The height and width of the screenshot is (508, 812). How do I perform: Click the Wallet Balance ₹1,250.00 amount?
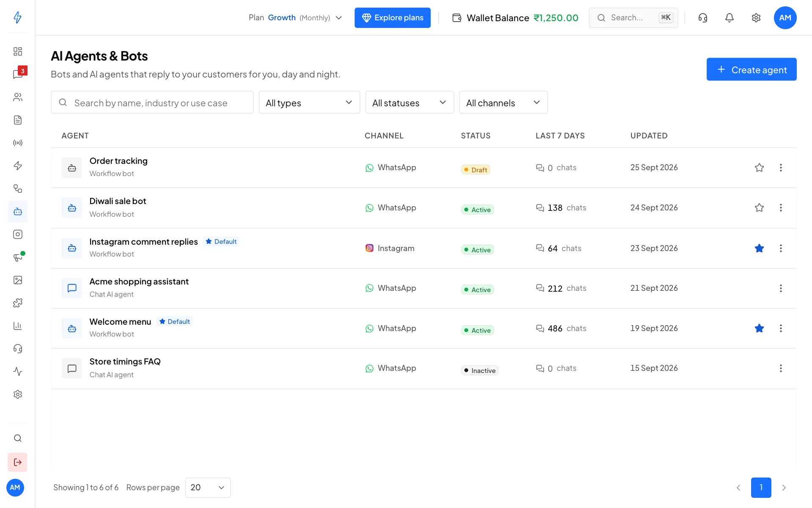[x=556, y=18]
